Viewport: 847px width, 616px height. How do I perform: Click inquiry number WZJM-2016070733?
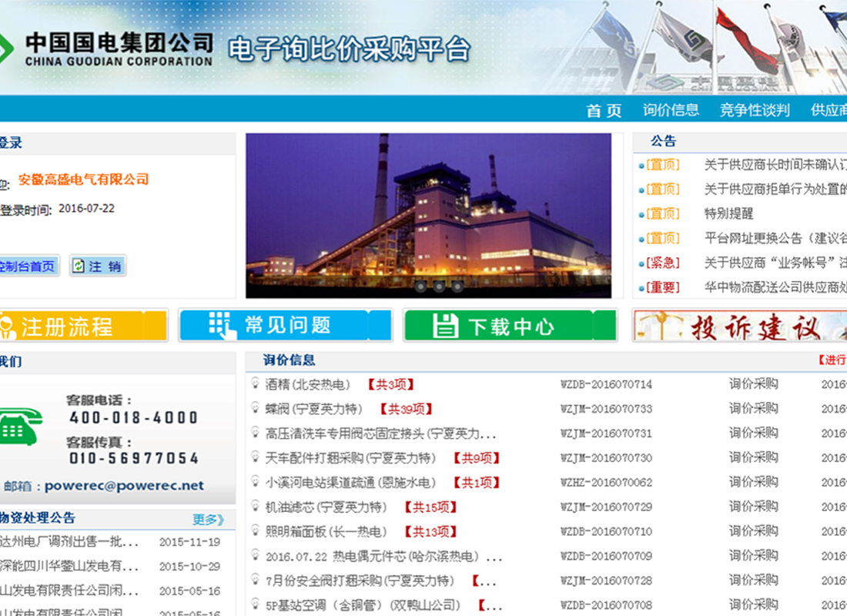point(606,409)
